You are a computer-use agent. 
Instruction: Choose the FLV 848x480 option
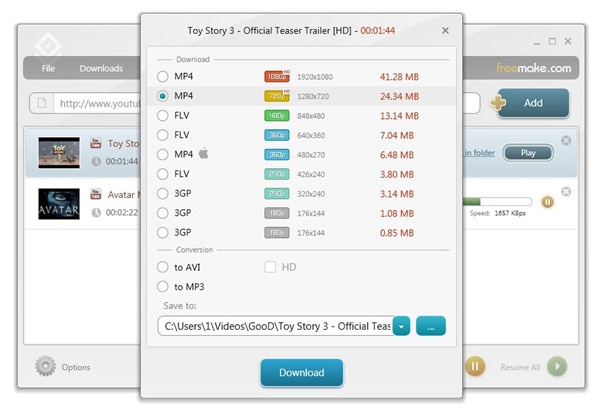tap(163, 116)
